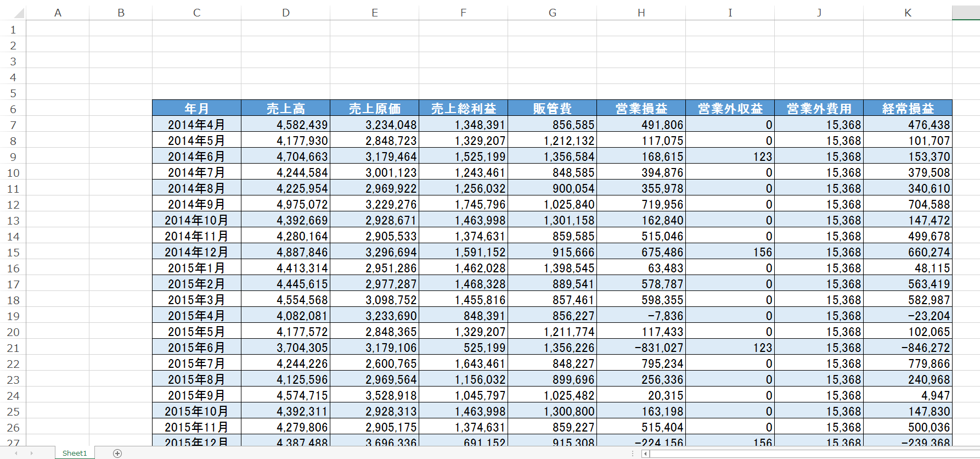Click cell with value 1,643,461

[463, 363]
